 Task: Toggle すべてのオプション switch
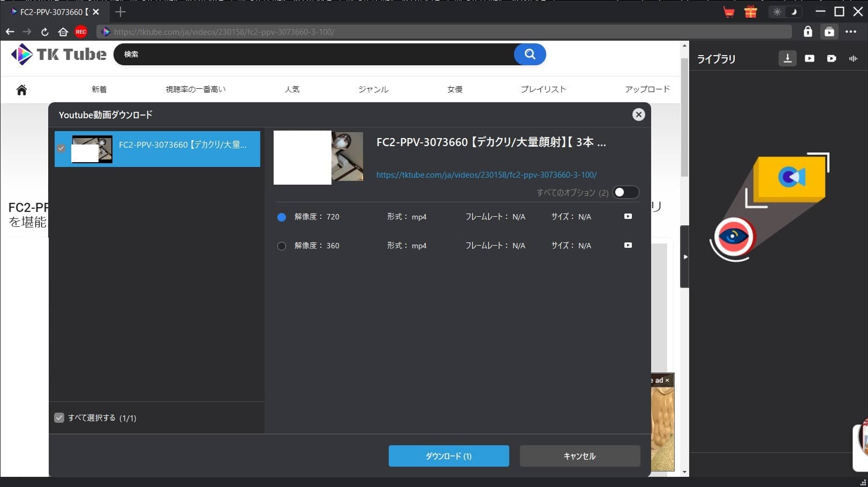point(625,192)
